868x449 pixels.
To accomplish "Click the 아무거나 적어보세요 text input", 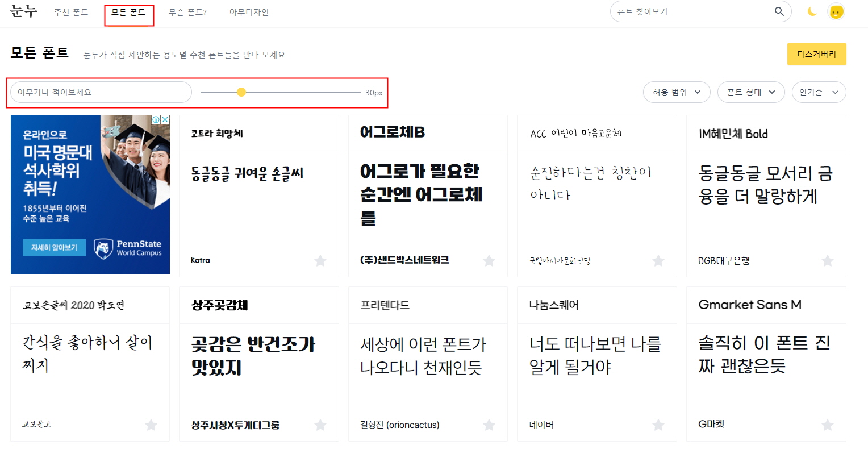I will point(100,92).
